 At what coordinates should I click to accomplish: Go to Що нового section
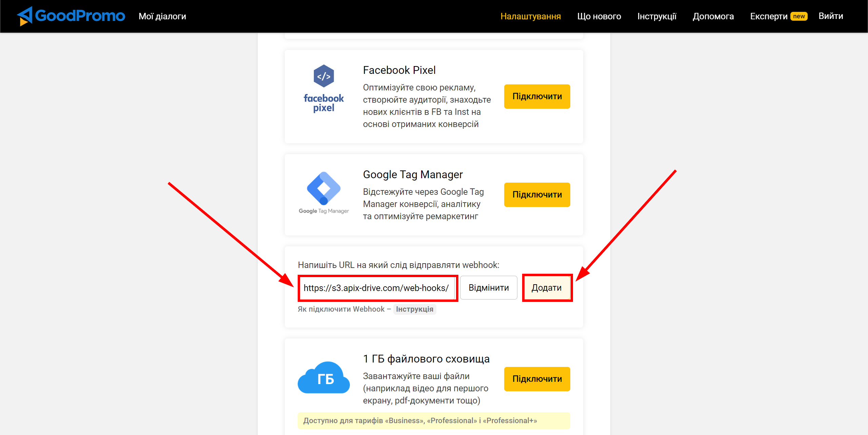tap(599, 16)
